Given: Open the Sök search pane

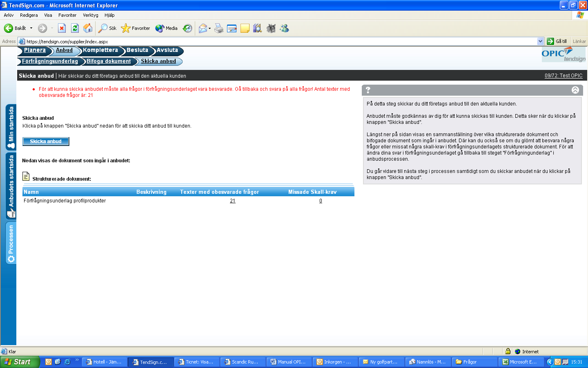Looking at the screenshot, I should coord(107,28).
